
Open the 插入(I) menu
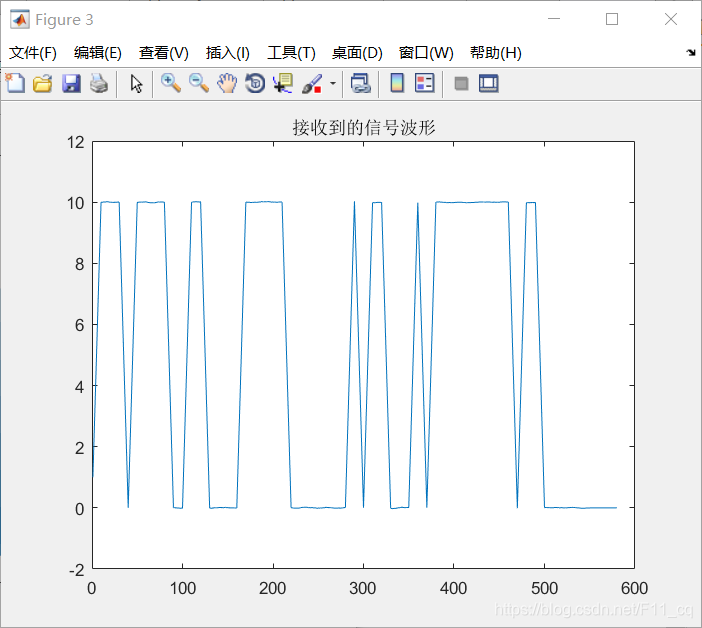coord(227,53)
